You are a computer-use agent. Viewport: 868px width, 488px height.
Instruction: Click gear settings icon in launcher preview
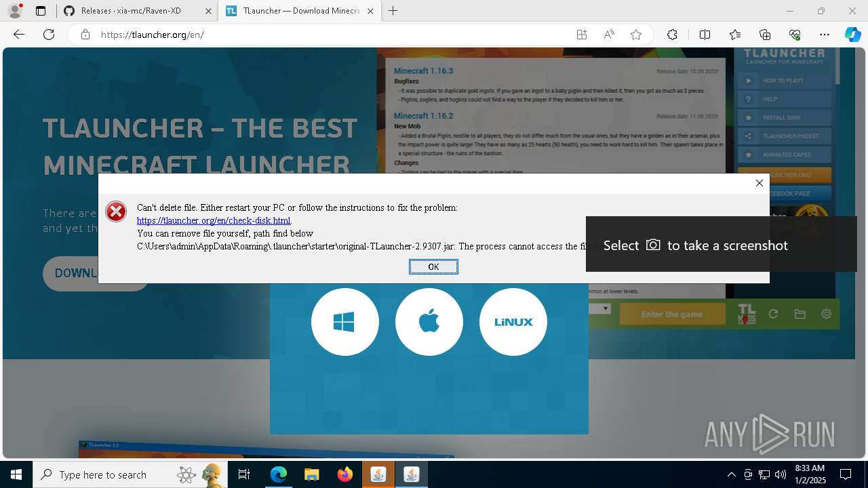[x=826, y=314]
